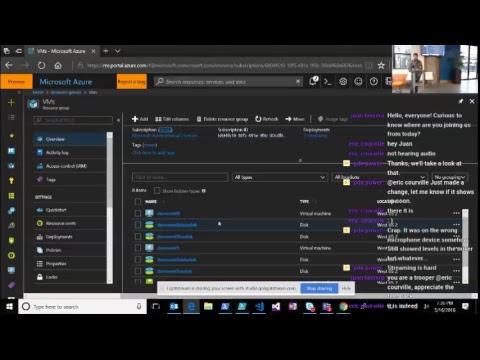
Task: Click the orange Report a bug button
Action: point(132,82)
